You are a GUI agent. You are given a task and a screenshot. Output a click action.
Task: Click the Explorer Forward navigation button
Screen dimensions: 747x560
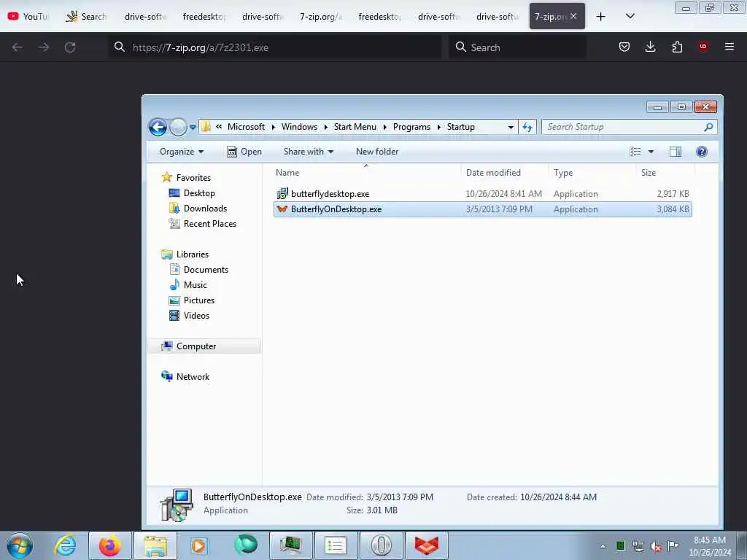[x=178, y=127]
